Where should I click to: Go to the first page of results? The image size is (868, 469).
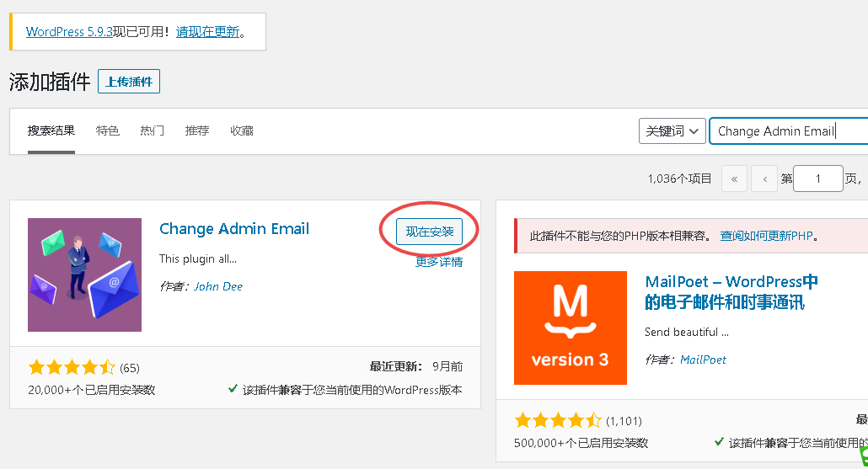coord(735,179)
